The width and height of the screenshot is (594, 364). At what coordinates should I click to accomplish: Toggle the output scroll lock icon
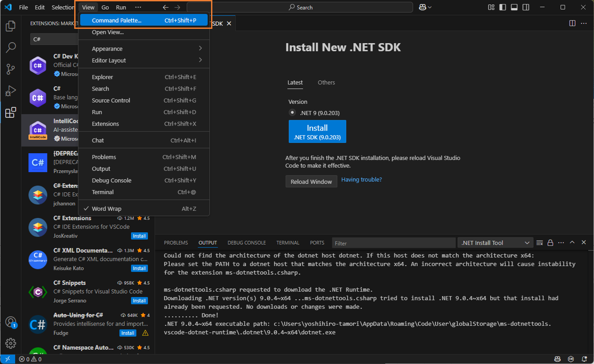click(550, 243)
